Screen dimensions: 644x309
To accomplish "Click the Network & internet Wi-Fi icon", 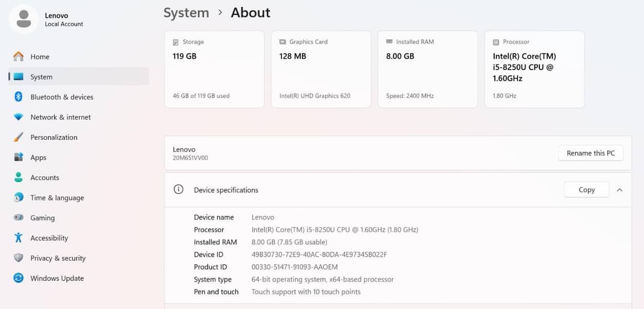I will coord(19,117).
